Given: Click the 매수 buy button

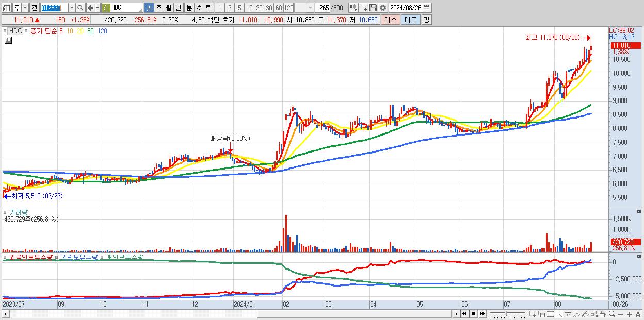Looking at the screenshot, I should coord(391,20).
